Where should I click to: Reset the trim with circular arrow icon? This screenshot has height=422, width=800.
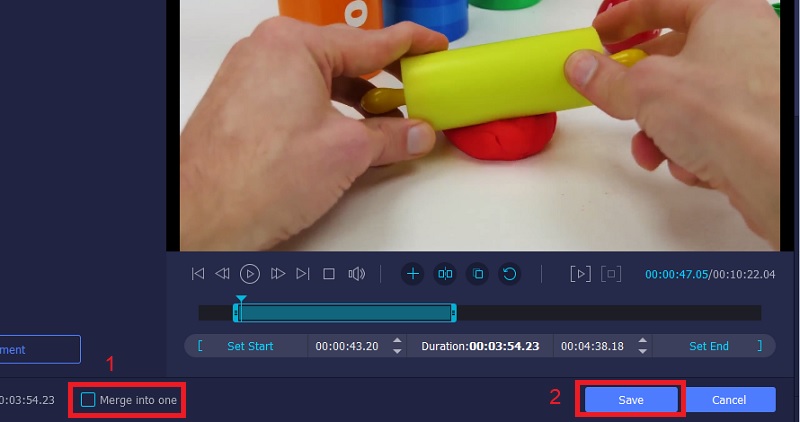point(509,273)
